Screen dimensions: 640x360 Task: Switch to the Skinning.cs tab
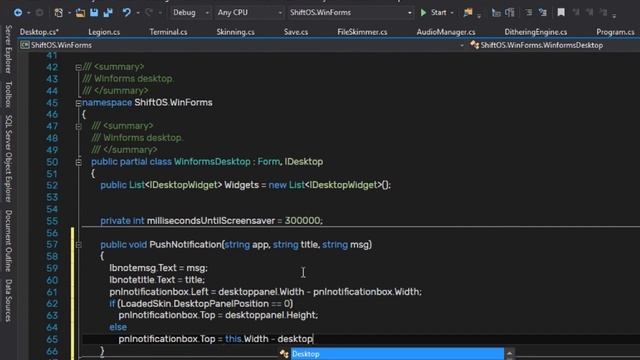coord(236,32)
